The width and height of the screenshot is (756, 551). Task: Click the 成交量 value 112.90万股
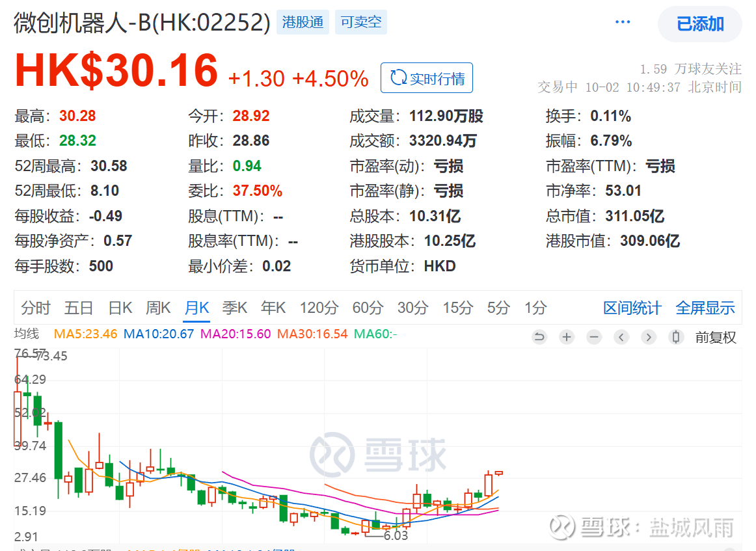[x=446, y=116]
